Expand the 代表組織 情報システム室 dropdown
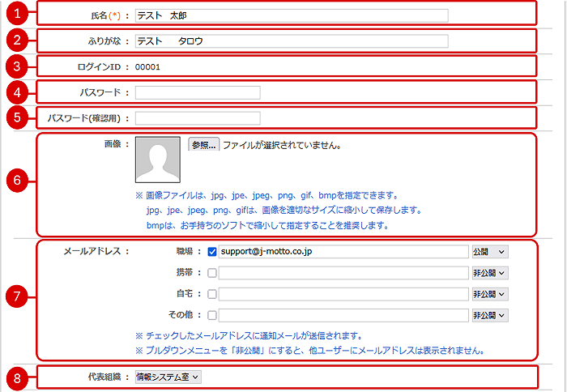567x392 pixels. (168, 377)
